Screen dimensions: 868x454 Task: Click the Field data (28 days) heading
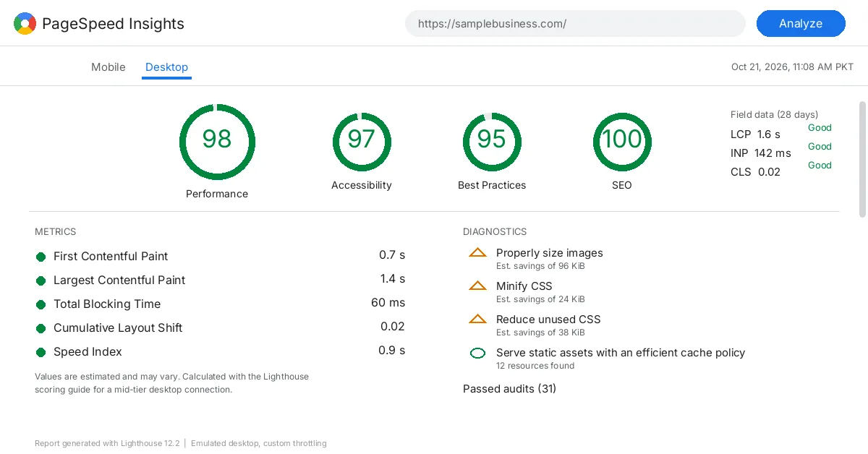[x=775, y=114]
